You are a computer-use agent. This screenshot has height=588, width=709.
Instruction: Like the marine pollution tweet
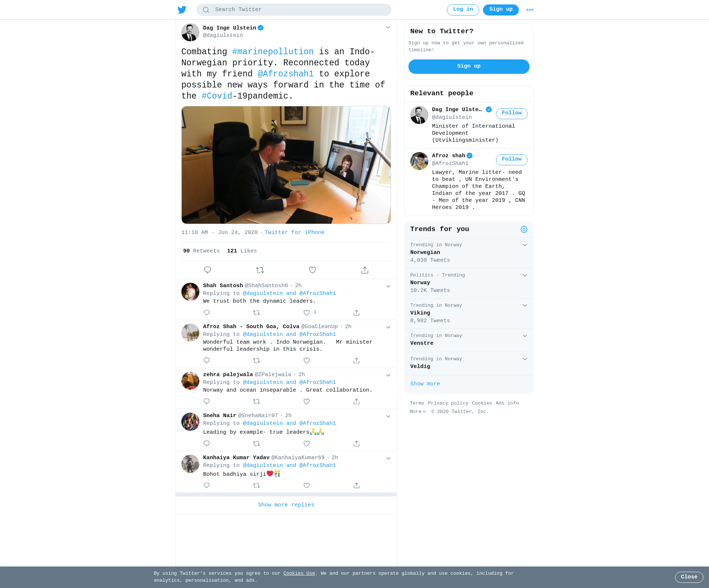[312, 270]
